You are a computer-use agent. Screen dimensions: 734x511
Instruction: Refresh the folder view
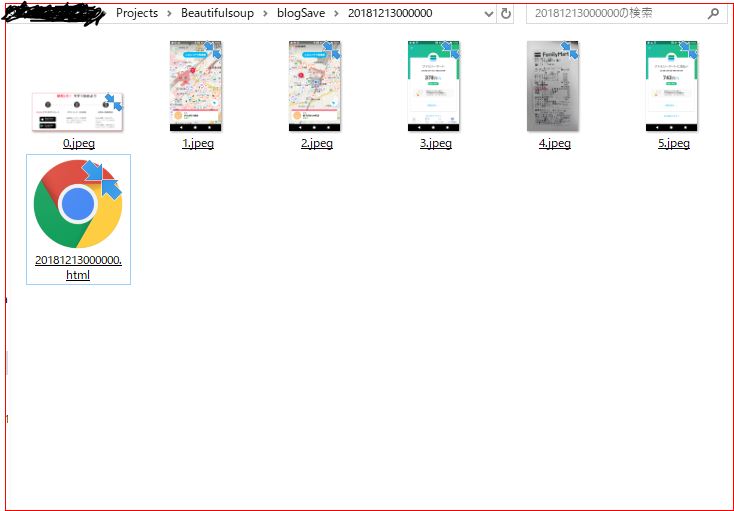pos(506,14)
